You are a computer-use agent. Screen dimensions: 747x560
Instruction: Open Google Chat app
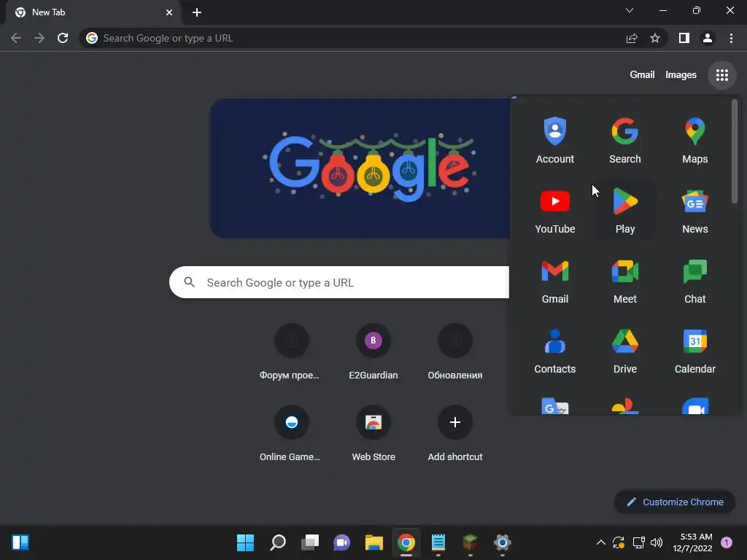(694, 281)
